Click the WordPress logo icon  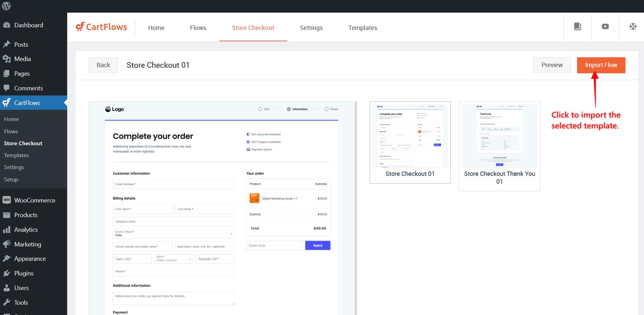coord(6,6)
